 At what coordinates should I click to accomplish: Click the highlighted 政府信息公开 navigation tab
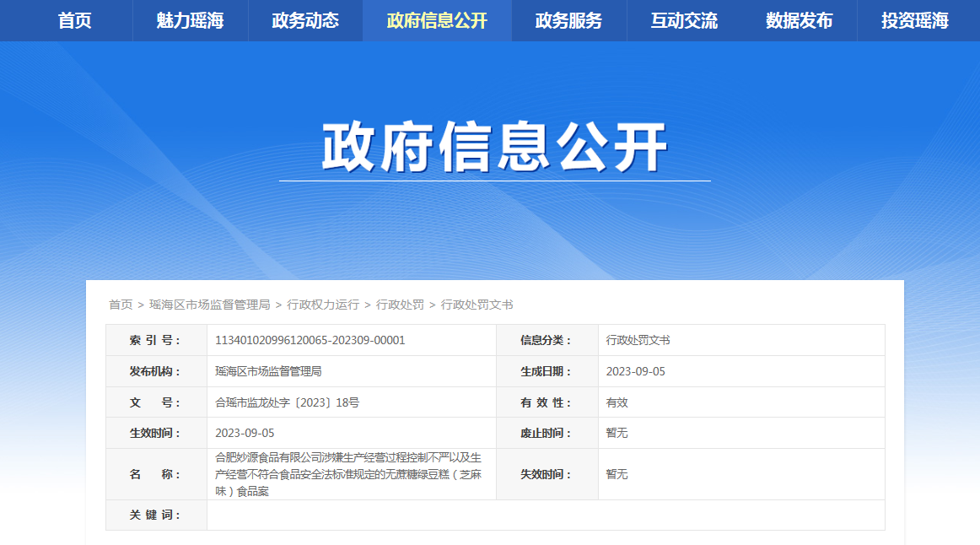click(437, 21)
